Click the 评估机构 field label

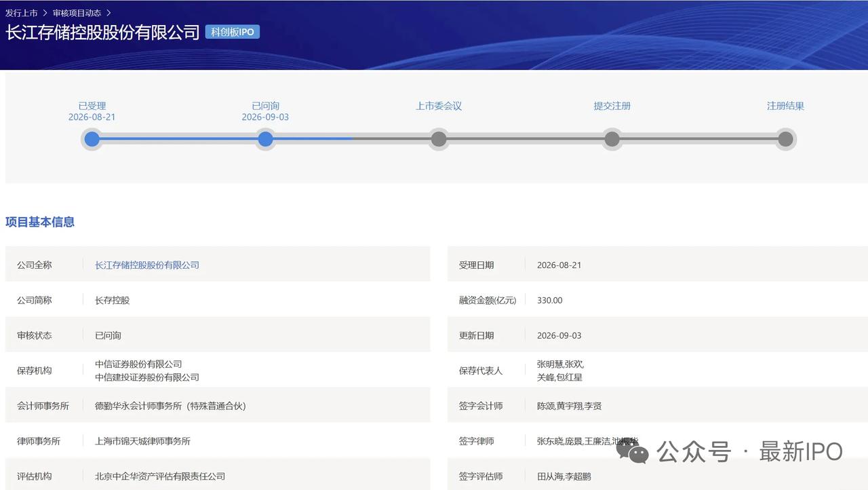point(35,476)
